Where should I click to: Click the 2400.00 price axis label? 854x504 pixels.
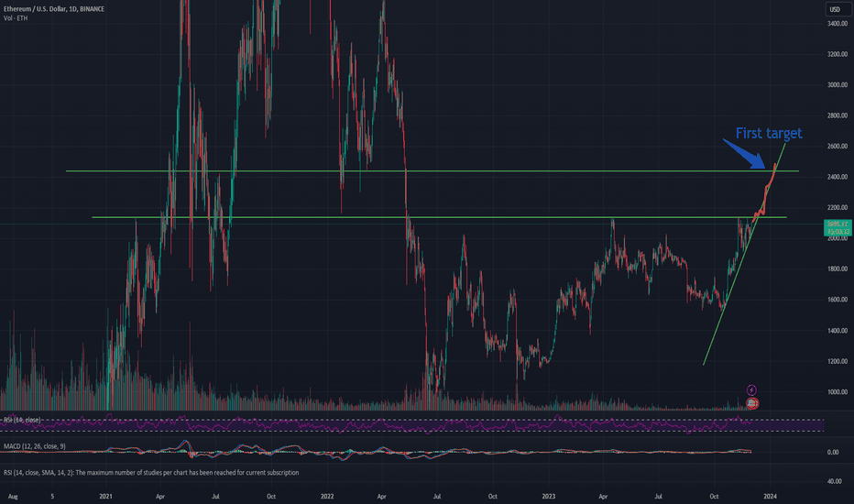[x=838, y=177]
